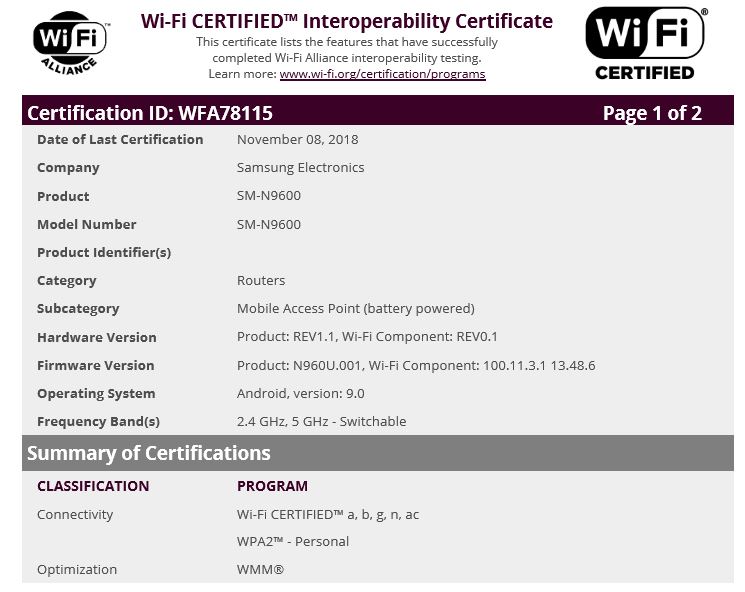The height and width of the screenshot is (592, 745).
Task: Select the date November 08, 2018
Action: point(297,140)
